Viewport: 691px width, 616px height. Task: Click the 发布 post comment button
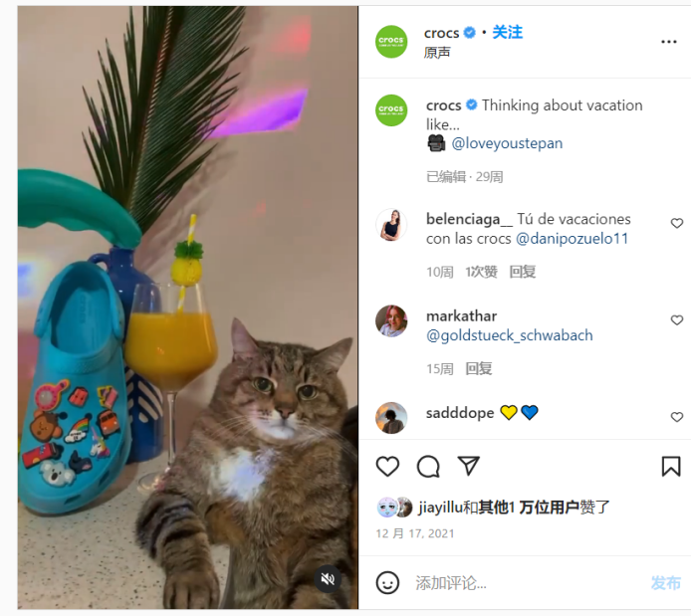665,583
